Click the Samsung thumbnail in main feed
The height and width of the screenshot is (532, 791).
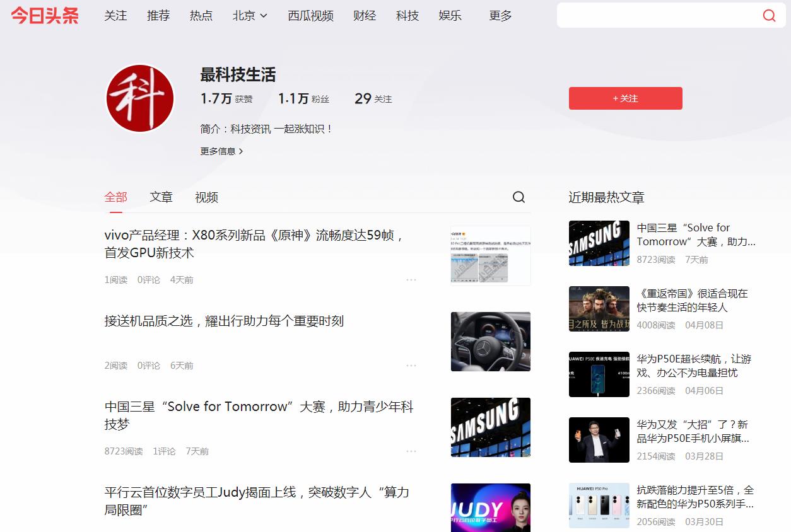coord(491,427)
